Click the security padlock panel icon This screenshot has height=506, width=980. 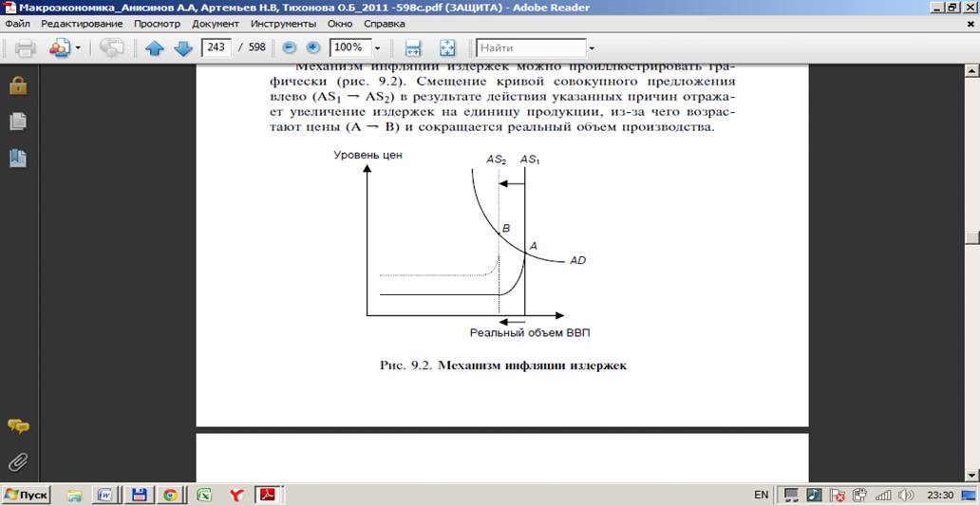(18, 84)
